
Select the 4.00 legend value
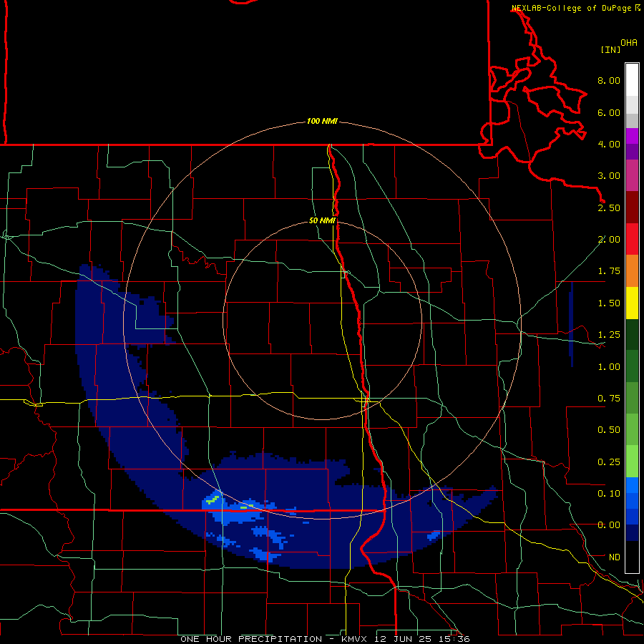pos(608,144)
